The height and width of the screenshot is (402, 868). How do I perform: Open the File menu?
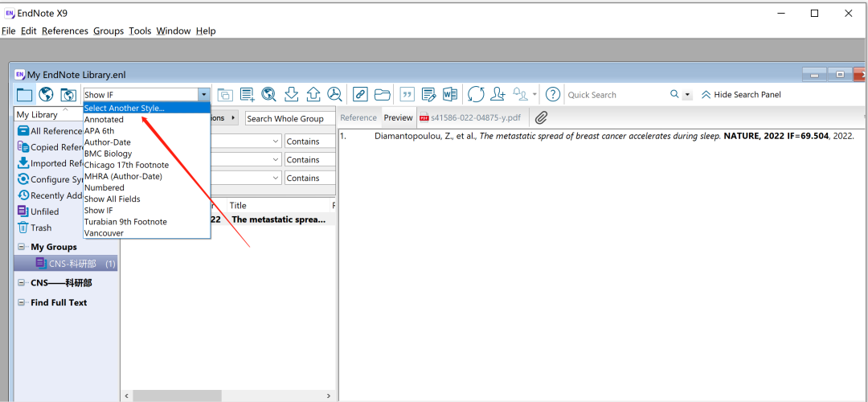[x=8, y=31]
